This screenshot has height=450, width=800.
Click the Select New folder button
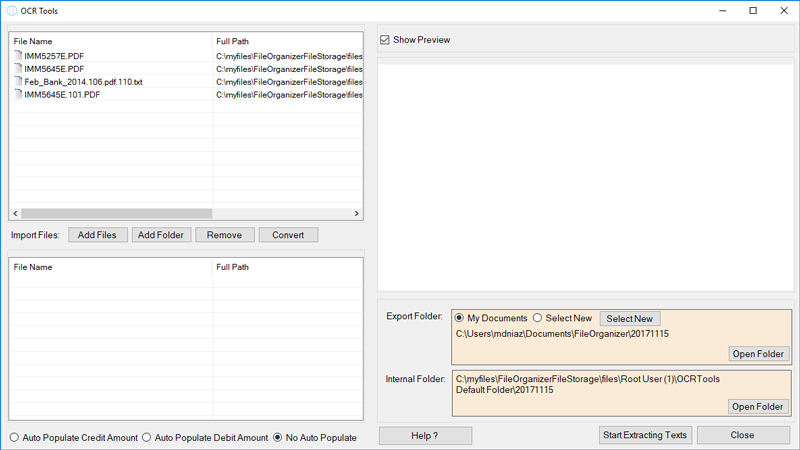coord(630,318)
